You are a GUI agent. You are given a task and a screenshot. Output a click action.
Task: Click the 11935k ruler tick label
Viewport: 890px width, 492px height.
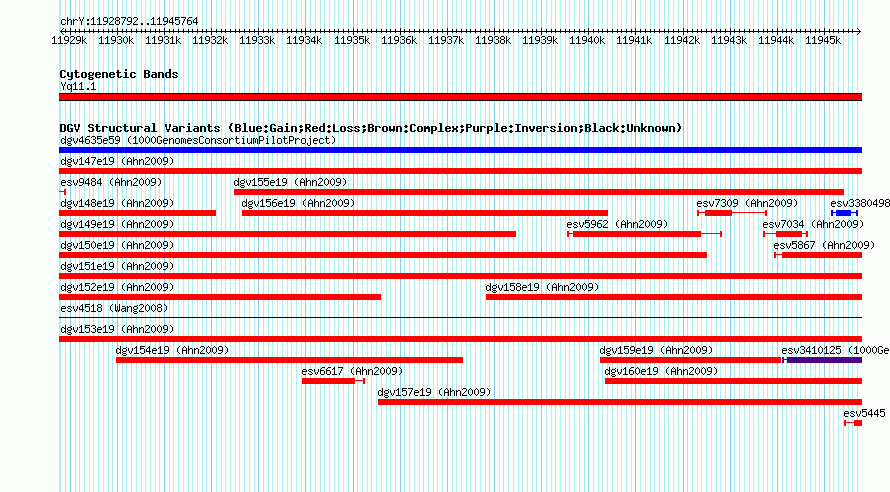[351, 40]
